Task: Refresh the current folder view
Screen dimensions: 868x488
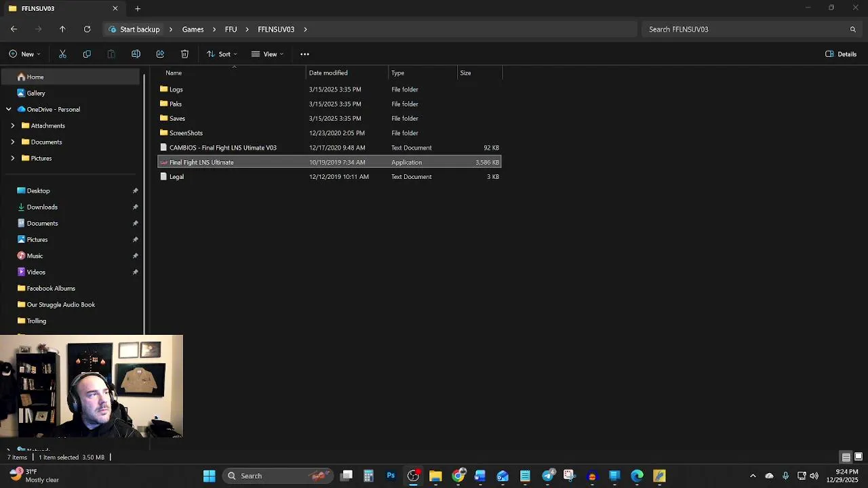Action: click(87, 29)
